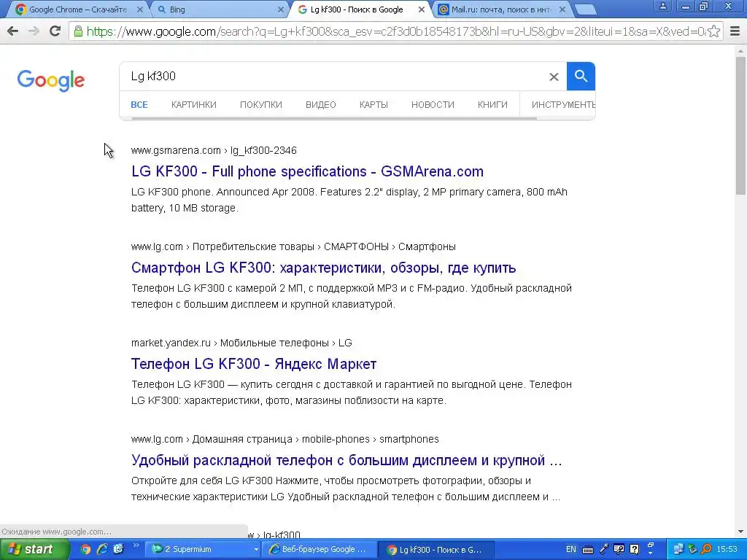Open 'Телефон LG KF300 - Яндекс Маркет' result
The height and width of the screenshot is (560, 747).
[x=254, y=364]
